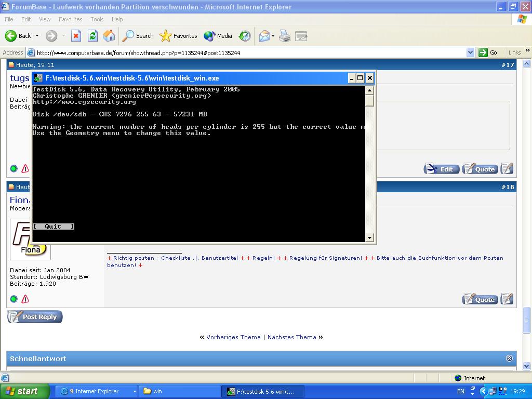The height and width of the screenshot is (399, 532).
Task: Click the red report warning icon in Fiona's post
Action: (25, 299)
